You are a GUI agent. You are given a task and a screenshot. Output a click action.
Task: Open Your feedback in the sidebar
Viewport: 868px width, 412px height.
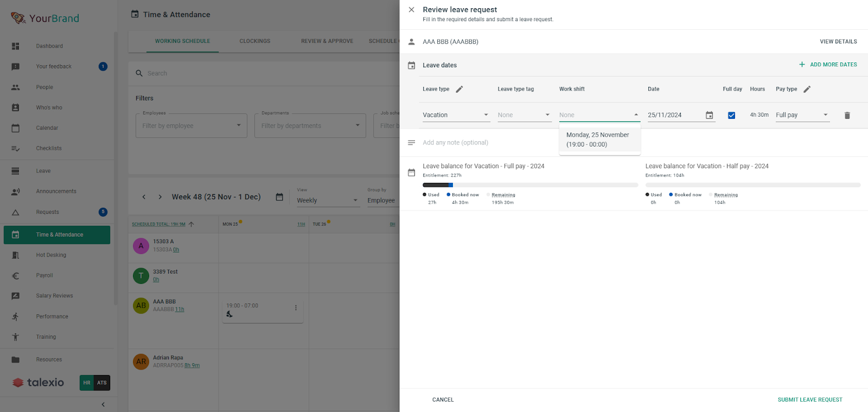[x=54, y=67]
